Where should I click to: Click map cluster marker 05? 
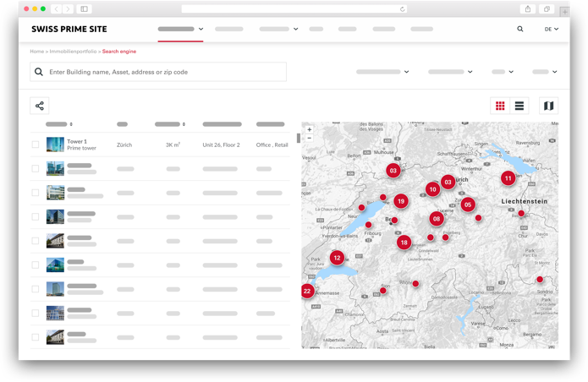click(x=468, y=205)
